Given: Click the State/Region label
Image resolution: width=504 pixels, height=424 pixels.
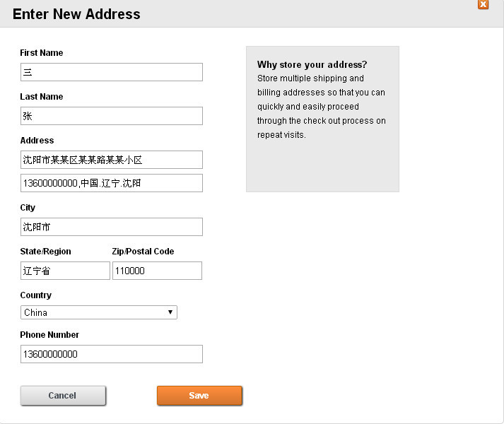Looking at the screenshot, I should (45, 252).
